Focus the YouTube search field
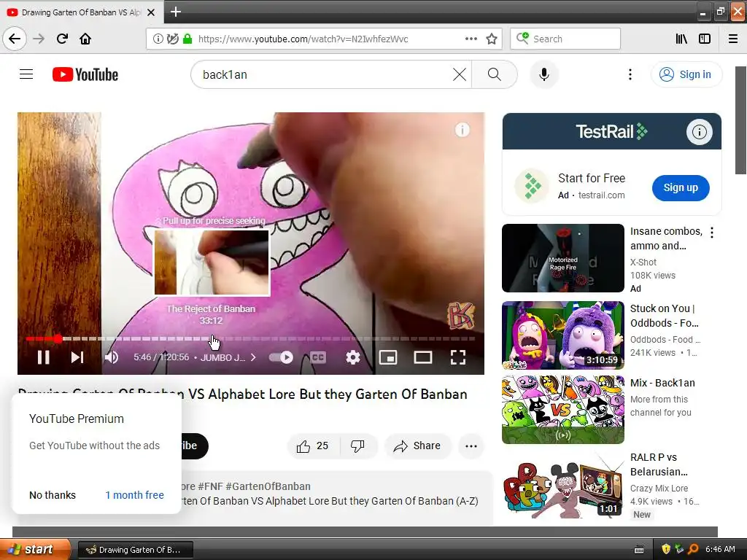 324,74
